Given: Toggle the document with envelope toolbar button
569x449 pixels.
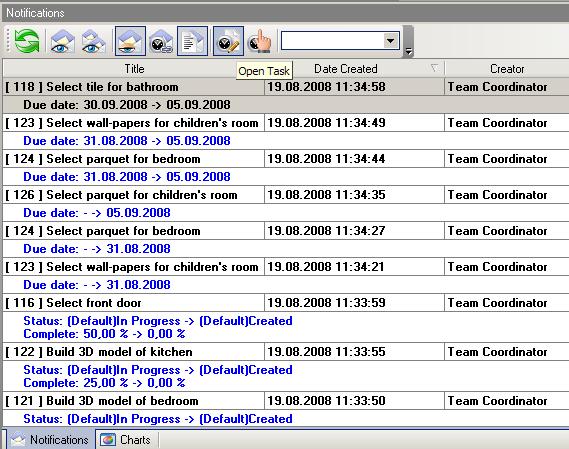Looking at the screenshot, I should click(192, 41).
